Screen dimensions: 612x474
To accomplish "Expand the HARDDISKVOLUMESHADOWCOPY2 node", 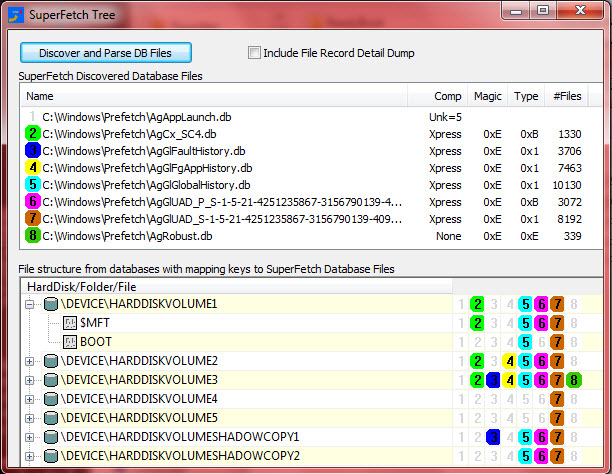I will coord(29,456).
